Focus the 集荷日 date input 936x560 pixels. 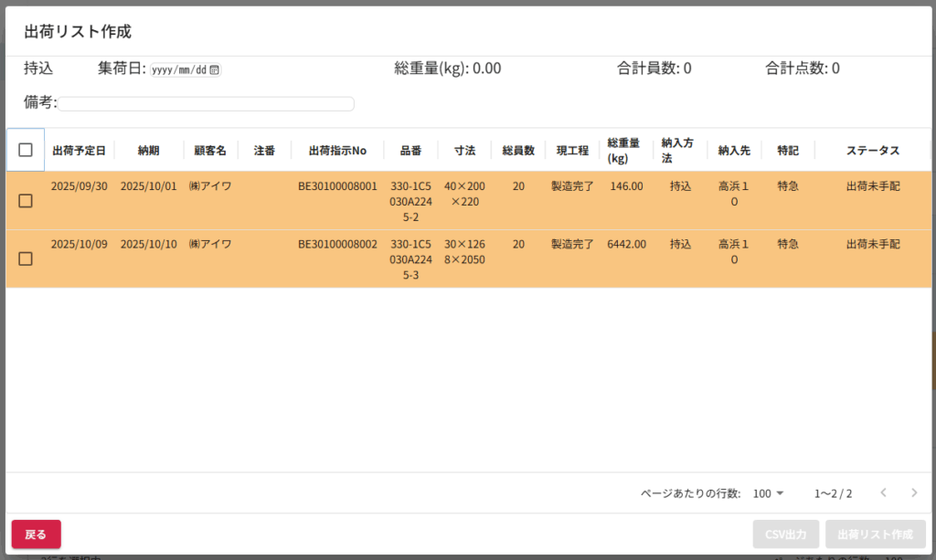pos(179,69)
